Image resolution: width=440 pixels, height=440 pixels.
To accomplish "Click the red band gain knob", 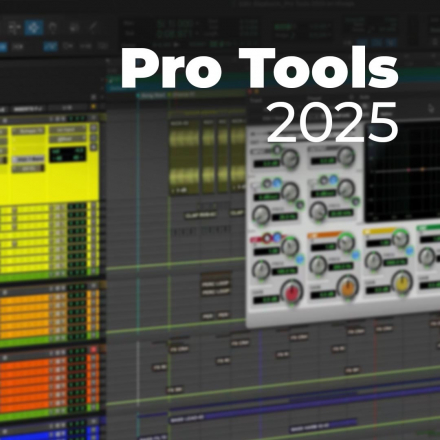I will click(x=291, y=292).
